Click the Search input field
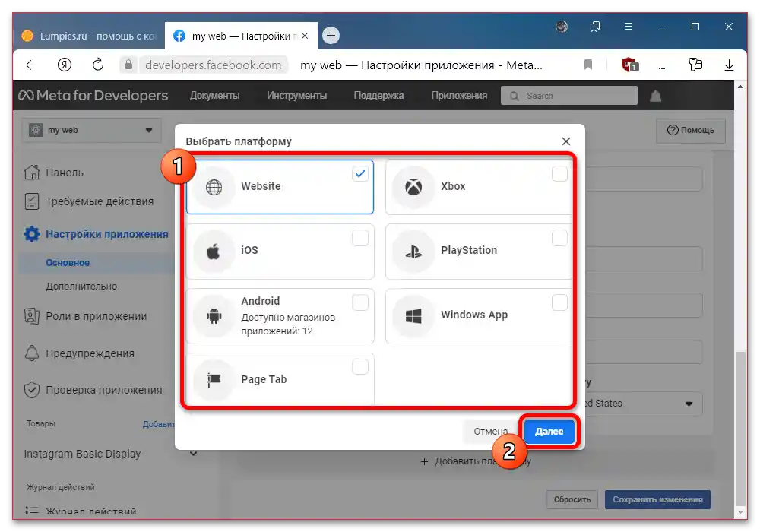Image resolution: width=760 pixels, height=532 pixels. click(569, 96)
